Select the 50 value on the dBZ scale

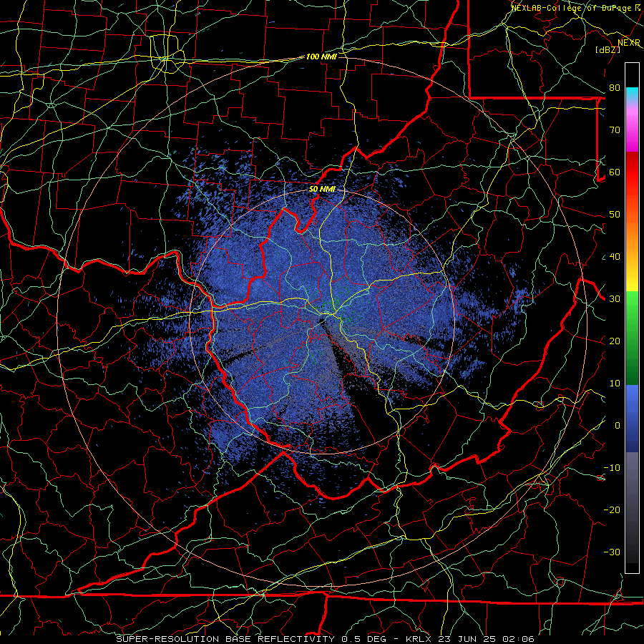click(615, 215)
